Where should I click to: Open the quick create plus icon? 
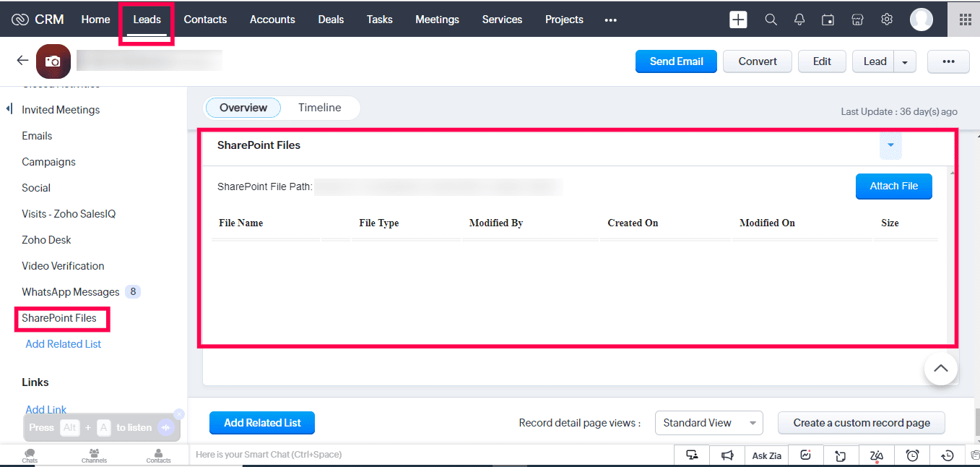tap(738, 20)
